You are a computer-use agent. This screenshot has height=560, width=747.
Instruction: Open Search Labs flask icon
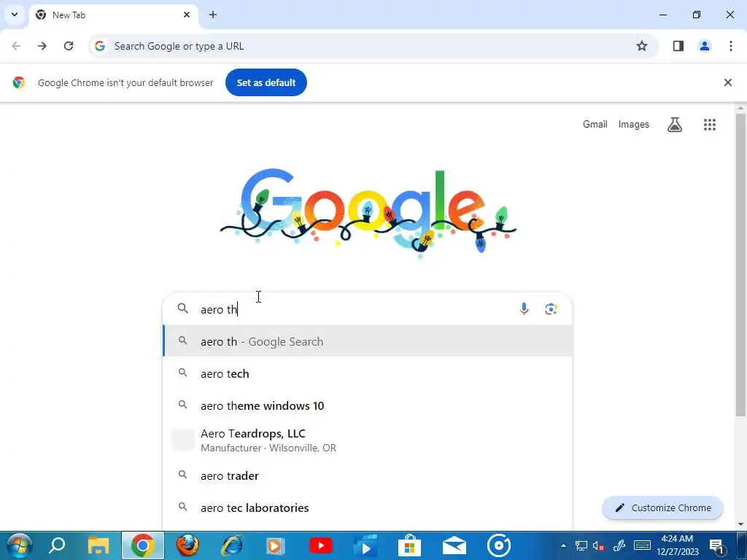(675, 125)
